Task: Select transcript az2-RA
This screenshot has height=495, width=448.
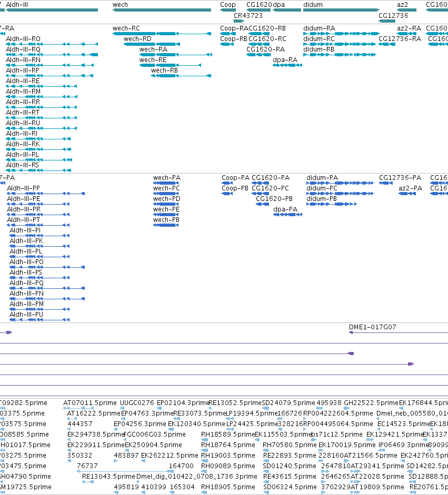Action: tap(406, 34)
